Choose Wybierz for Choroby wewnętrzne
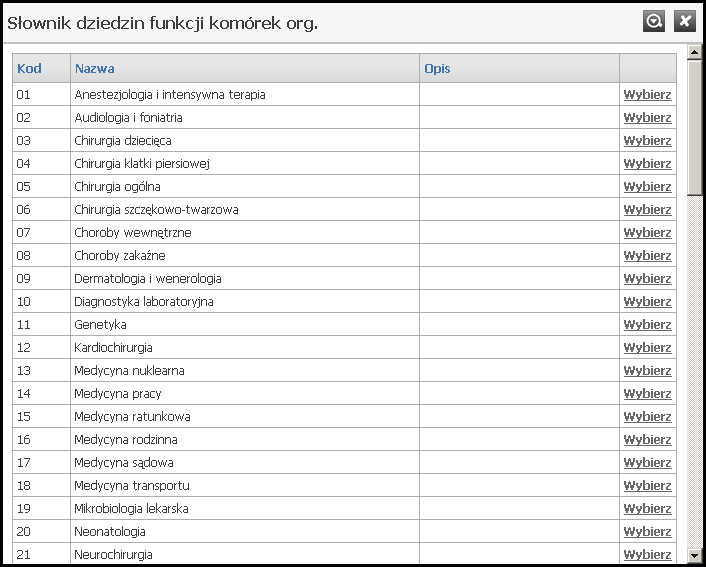The image size is (706, 567). tap(647, 233)
